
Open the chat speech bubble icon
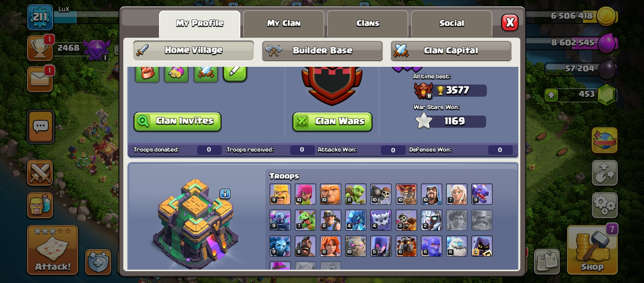pyautogui.click(x=41, y=127)
